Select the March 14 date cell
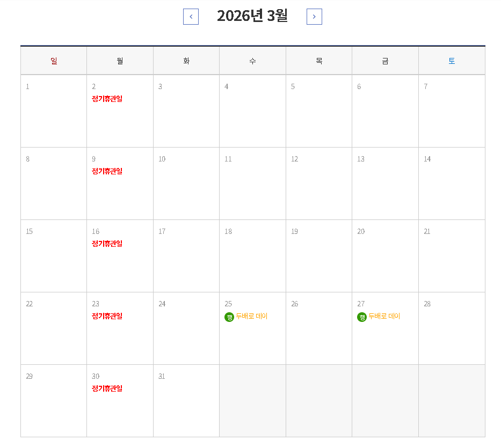 (451, 183)
